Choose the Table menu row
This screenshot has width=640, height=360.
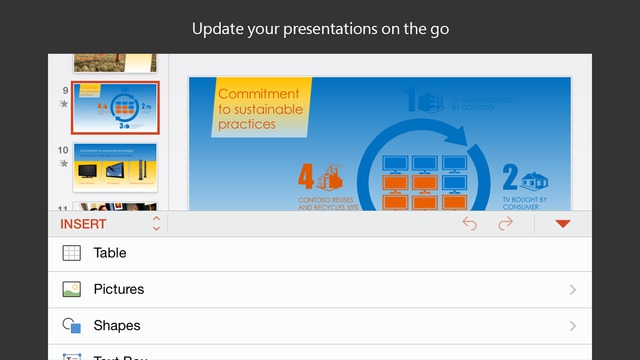pyautogui.click(x=320, y=253)
